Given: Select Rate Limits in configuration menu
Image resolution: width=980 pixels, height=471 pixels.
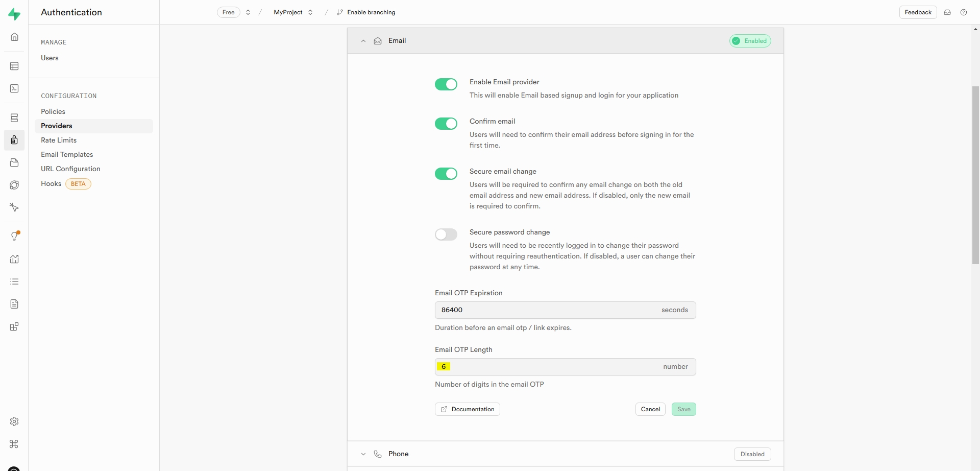Looking at the screenshot, I should coord(59,140).
